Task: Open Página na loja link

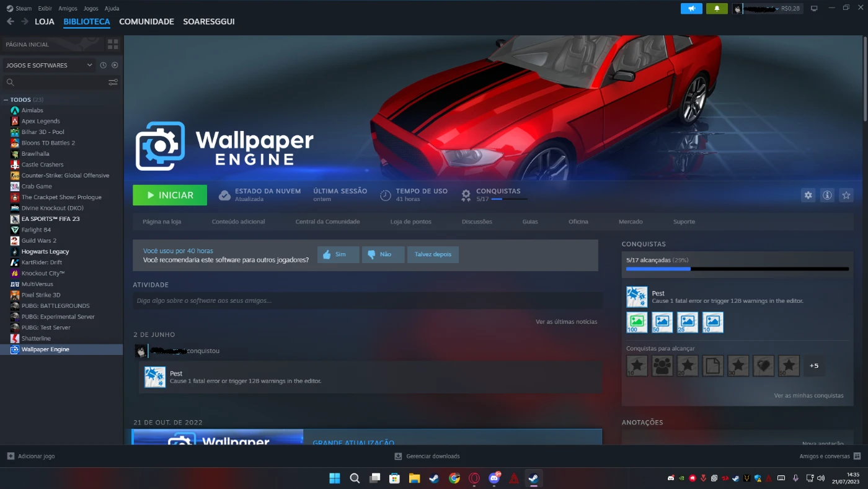Action: pos(162,222)
